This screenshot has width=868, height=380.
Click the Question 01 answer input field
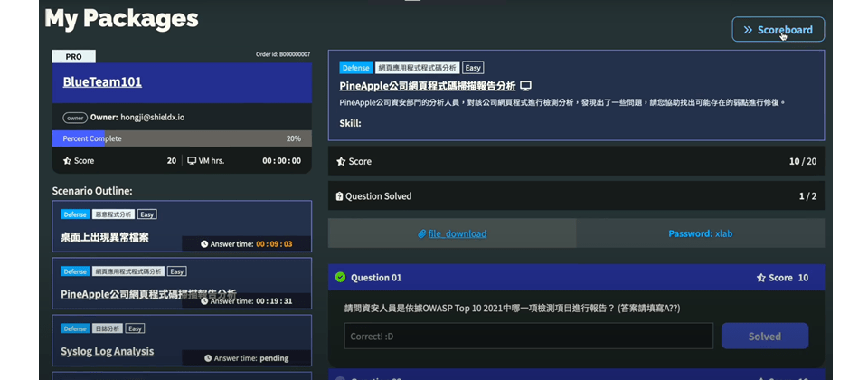click(x=528, y=336)
